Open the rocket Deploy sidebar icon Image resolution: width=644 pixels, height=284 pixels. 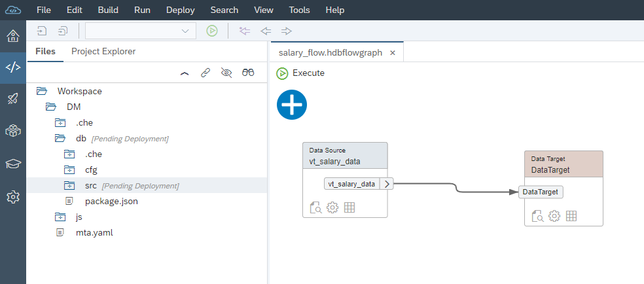[13, 99]
